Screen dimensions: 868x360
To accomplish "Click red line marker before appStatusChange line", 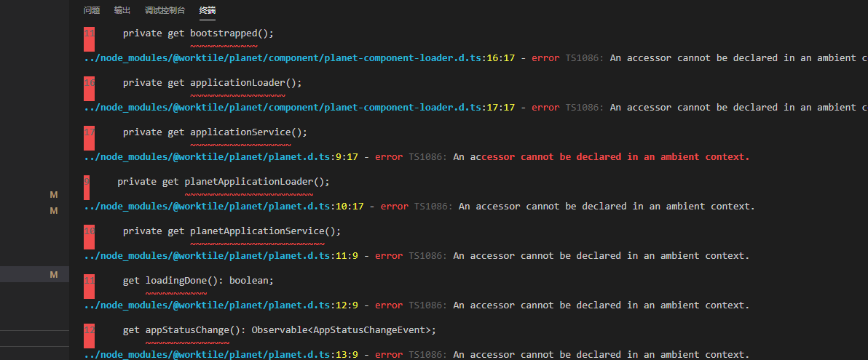I will click(x=89, y=336).
